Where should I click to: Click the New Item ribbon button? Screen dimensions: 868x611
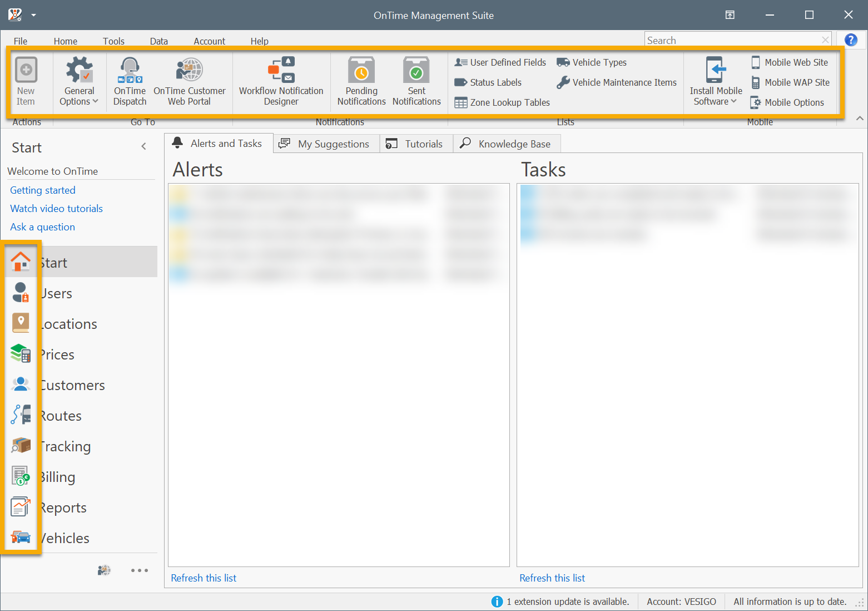pyautogui.click(x=26, y=81)
